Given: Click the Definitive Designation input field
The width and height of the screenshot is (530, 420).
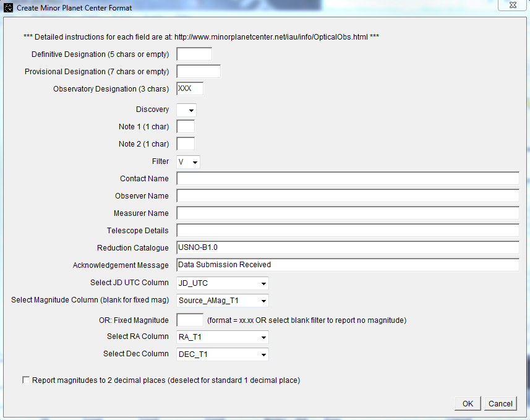Looking at the screenshot, I should click(x=194, y=54).
